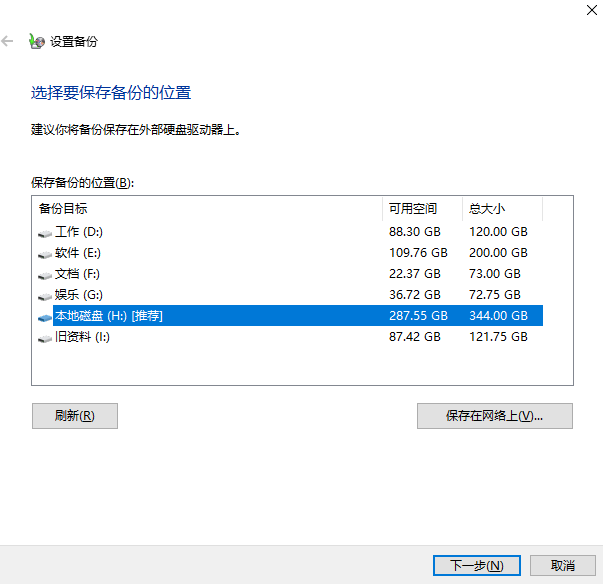Click the 120.00 GB total size value

click(x=498, y=231)
